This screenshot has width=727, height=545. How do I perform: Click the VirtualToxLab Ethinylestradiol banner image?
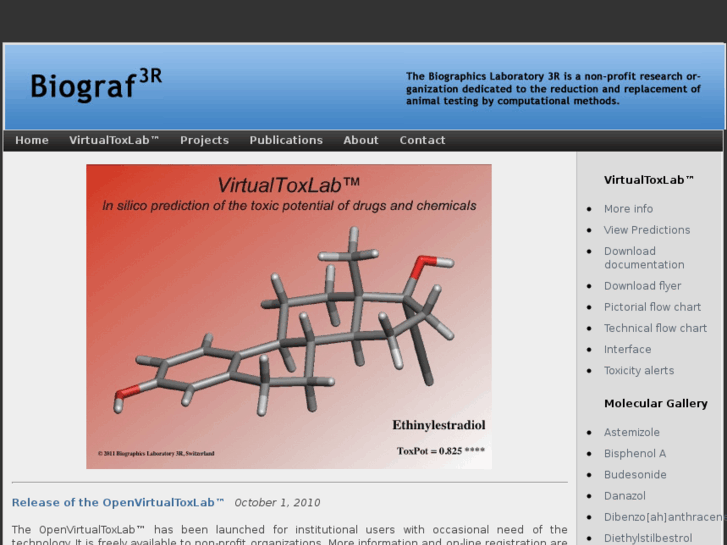click(289, 316)
